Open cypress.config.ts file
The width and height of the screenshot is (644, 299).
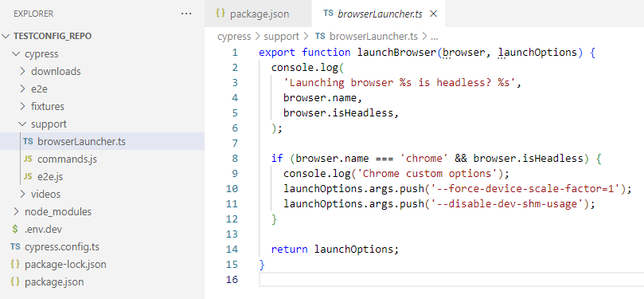point(102,246)
